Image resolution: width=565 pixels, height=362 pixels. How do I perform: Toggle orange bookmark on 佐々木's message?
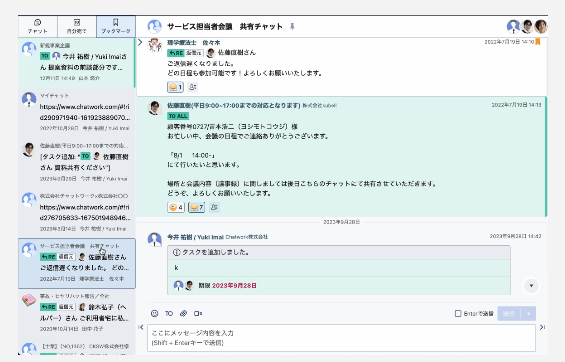[x=538, y=42]
